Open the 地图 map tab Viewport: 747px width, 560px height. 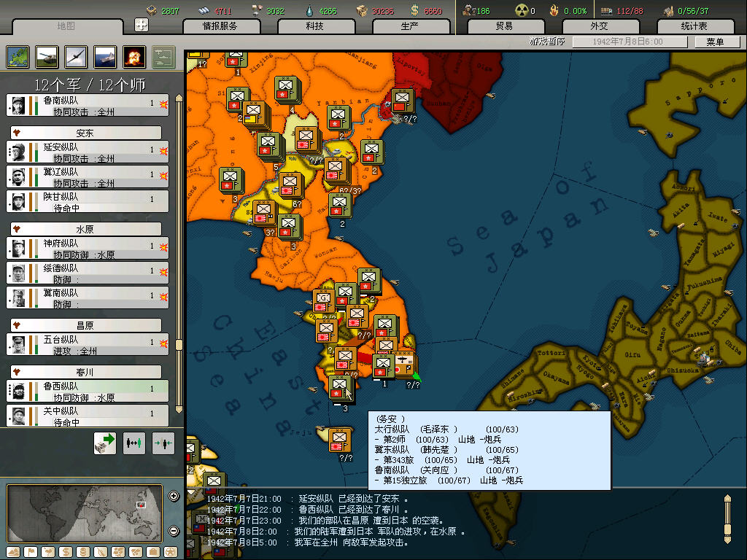tap(66, 26)
